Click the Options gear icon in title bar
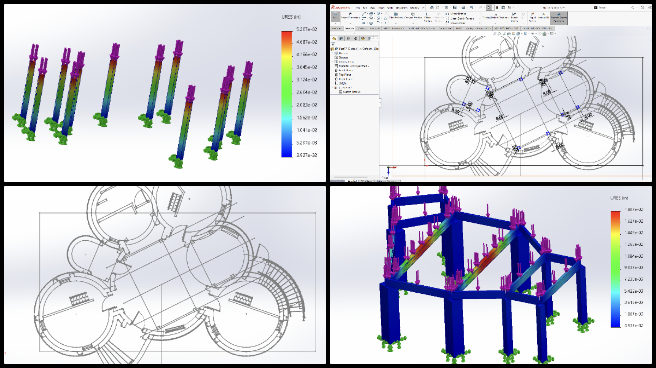Screen dimensions: 656x368 point(510,8)
